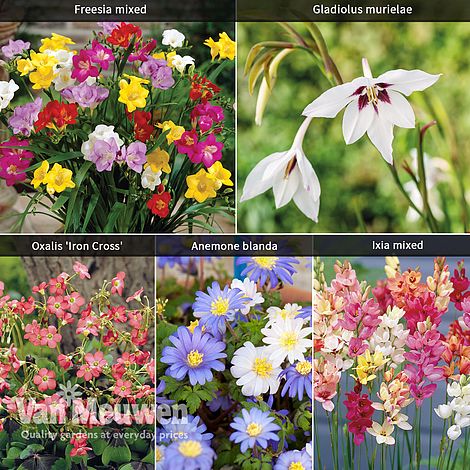Click the 'Ixia mixed' caption label
This screenshot has height=470, width=470.
tap(398, 245)
